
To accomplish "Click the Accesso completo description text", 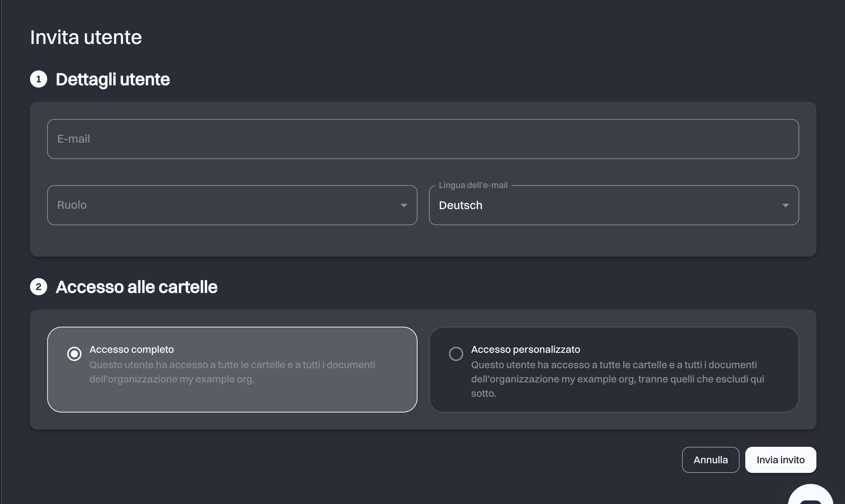I will coord(232,372).
